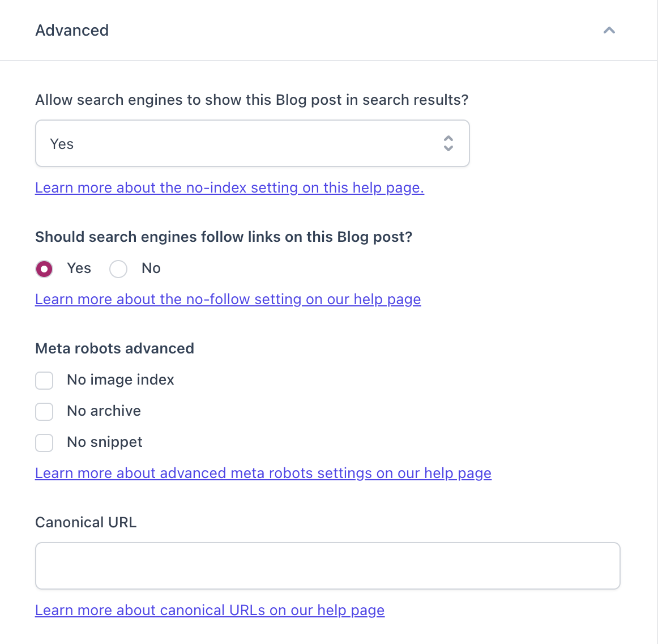Click the "No archive" label text
Image resolution: width=658 pixels, height=644 pixels.
pyautogui.click(x=104, y=411)
